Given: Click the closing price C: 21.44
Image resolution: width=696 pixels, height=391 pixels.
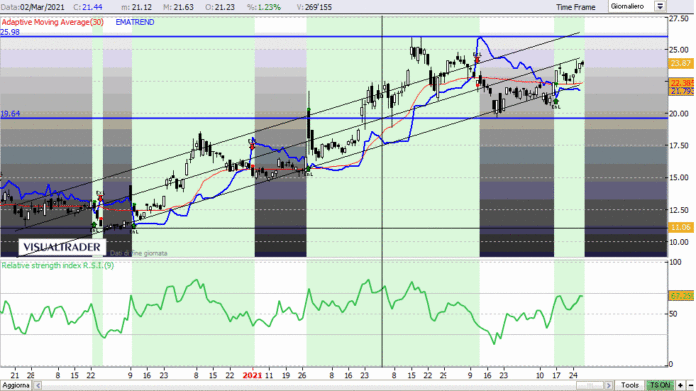Looking at the screenshot, I should click(87, 7).
